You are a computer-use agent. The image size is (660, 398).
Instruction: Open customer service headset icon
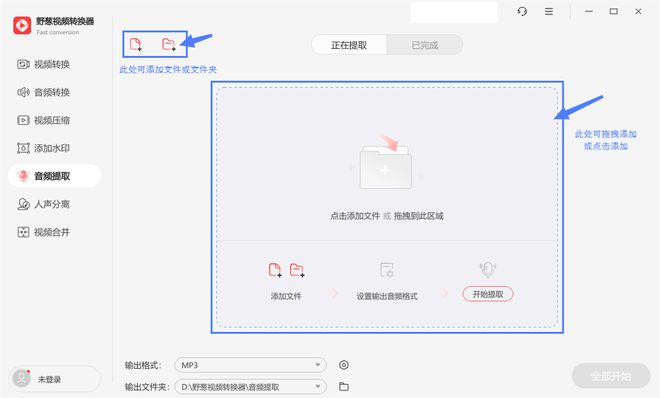[522, 11]
